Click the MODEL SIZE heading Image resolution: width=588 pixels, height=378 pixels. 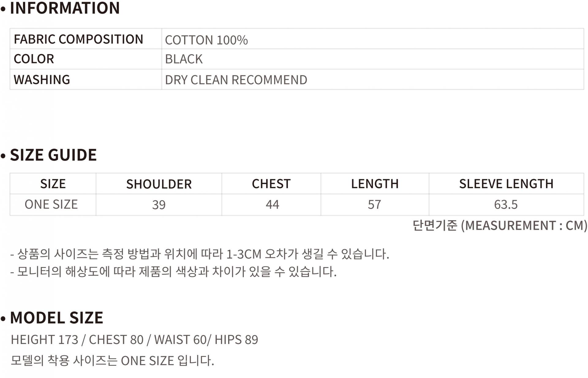click(x=57, y=318)
